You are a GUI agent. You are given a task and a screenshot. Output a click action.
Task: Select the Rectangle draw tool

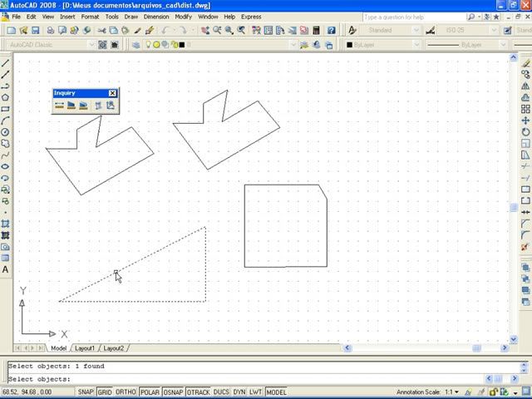[5, 109]
